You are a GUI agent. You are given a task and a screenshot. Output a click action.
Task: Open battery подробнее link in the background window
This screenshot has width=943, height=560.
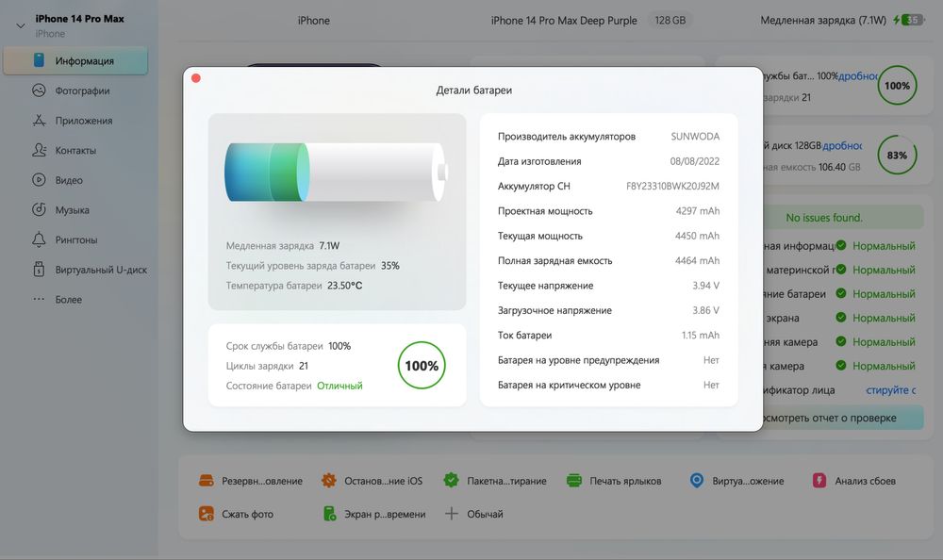click(858, 76)
